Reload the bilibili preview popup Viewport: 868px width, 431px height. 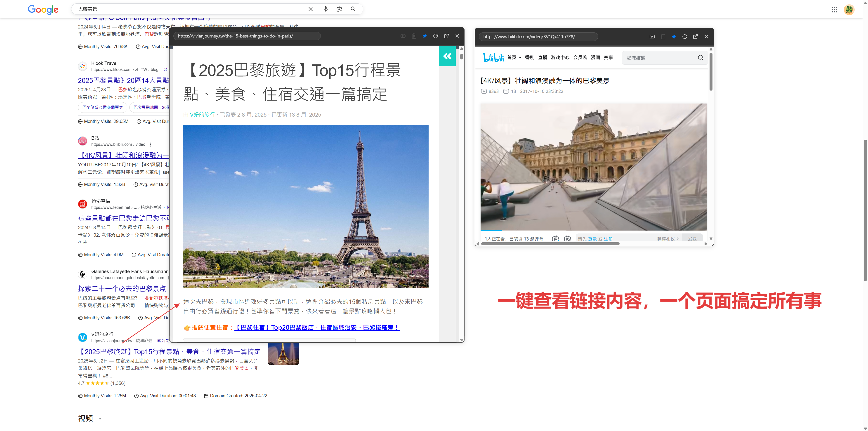684,37
